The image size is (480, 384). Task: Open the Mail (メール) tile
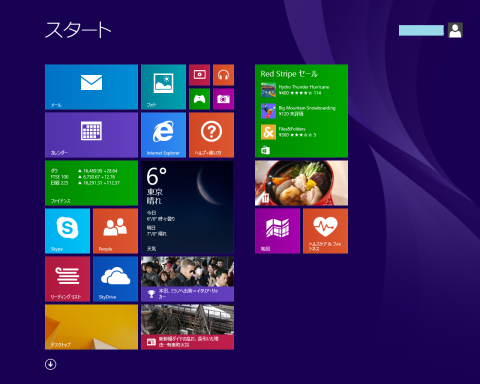(x=91, y=87)
